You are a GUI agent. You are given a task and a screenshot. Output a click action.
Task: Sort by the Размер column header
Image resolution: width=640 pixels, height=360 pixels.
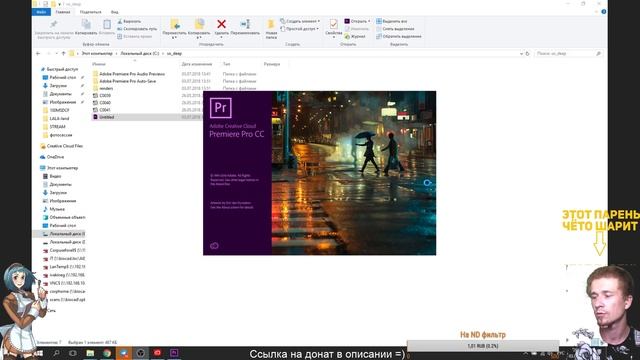tap(272, 64)
